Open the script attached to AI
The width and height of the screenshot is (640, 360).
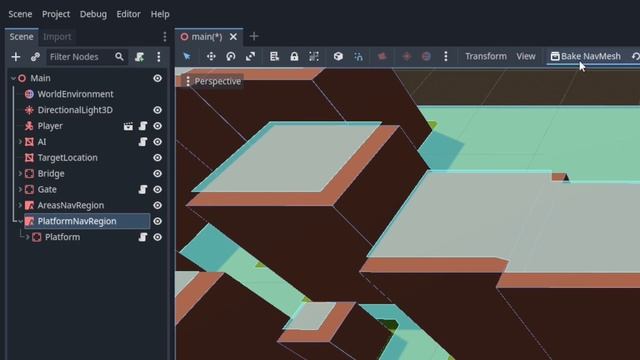(x=142, y=142)
